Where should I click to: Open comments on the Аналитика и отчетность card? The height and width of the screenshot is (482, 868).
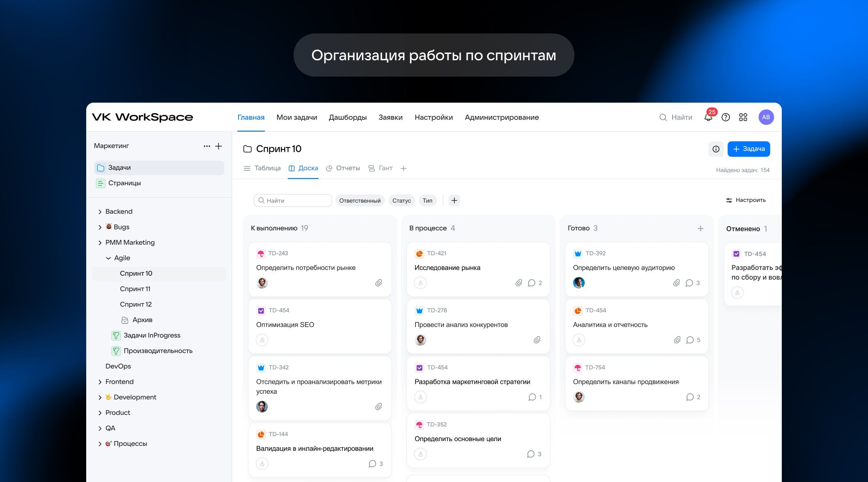click(693, 340)
